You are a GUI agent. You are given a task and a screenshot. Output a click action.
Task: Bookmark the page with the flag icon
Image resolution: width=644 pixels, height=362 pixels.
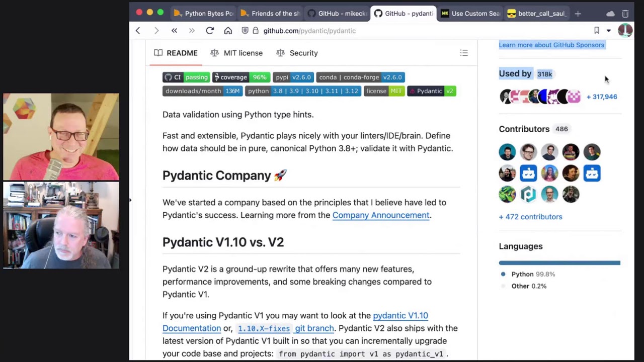[596, 31]
